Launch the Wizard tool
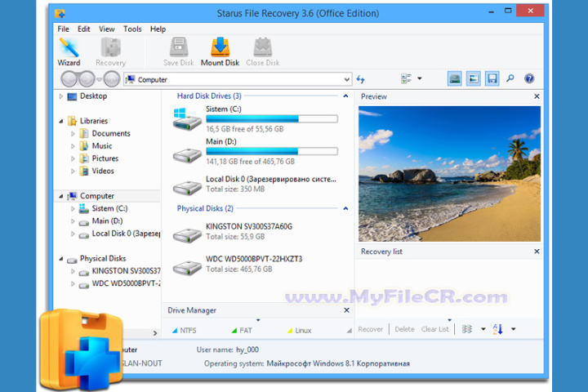The height and width of the screenshot is (392, 588). 69,52
